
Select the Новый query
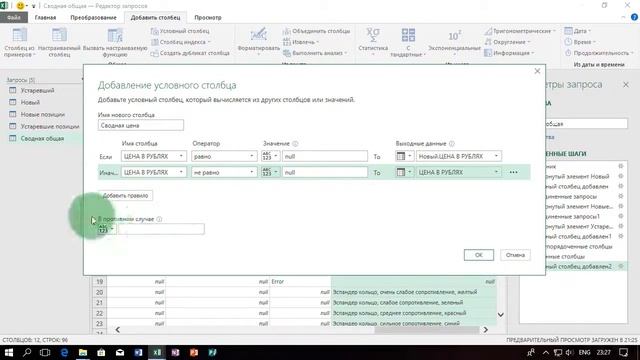tap(30, 102)
